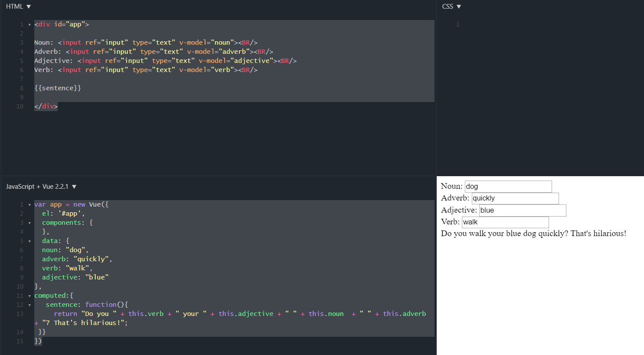
Task: Click the v-model="verb" HTML line
Action: pyautogui.click(x=146, y=70)
